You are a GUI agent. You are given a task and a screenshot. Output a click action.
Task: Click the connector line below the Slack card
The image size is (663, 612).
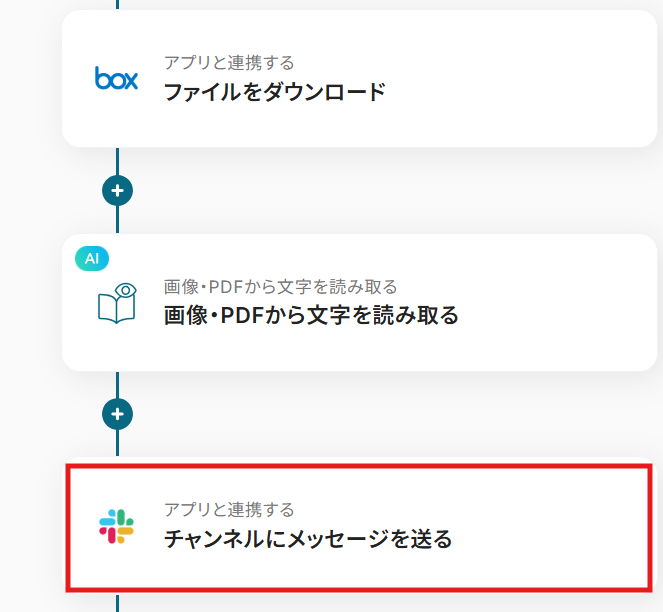(117, 603)
